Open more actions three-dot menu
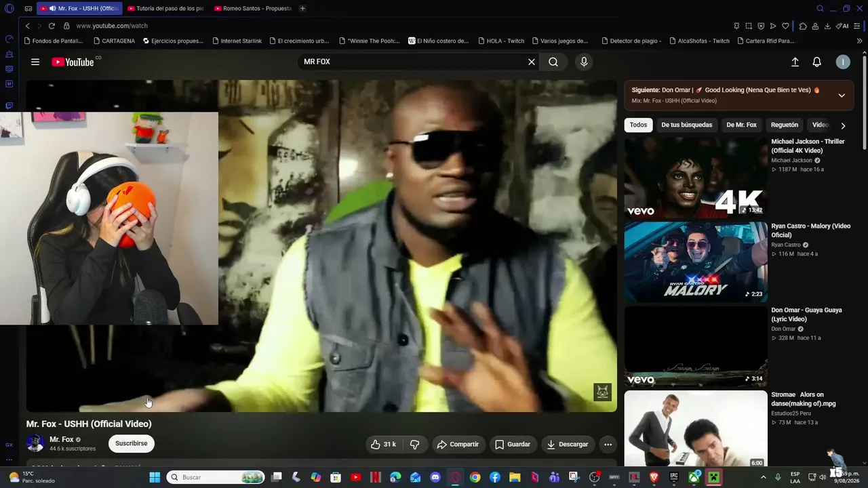This screenshot has width=868, height=488. click(x=608, y=445)
